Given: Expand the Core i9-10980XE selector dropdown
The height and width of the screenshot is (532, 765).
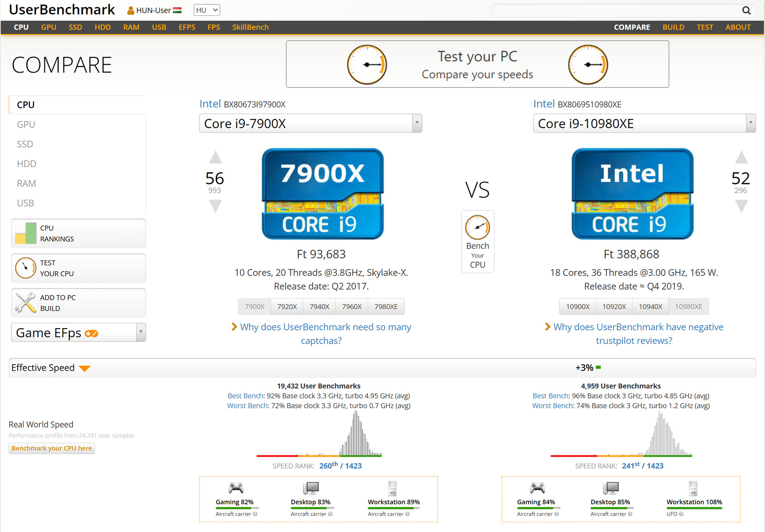Looking at the screenshot, I should (750, 123).
